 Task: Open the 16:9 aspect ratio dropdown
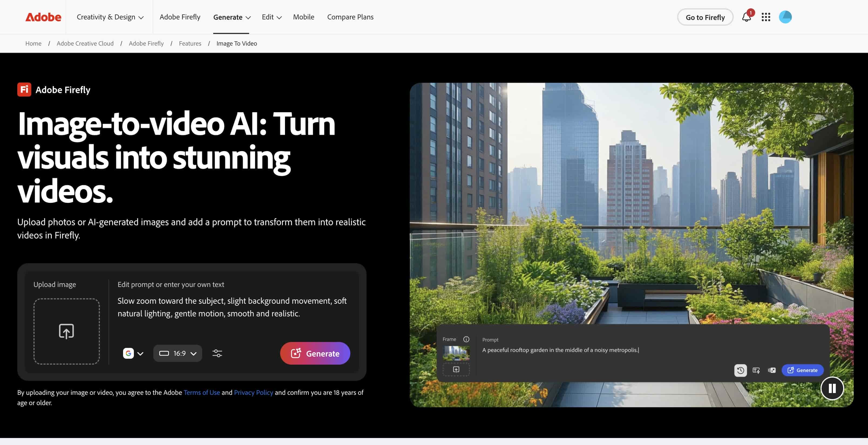[x=178, y=353]
